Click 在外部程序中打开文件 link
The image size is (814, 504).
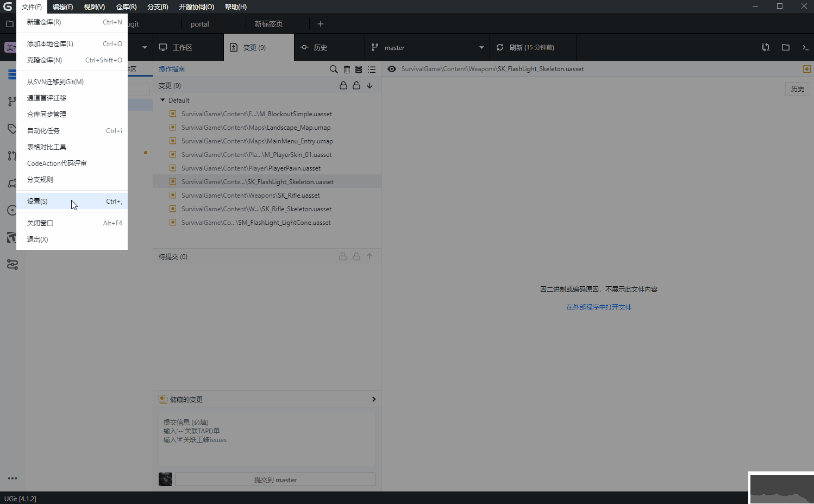pos(599,307)
